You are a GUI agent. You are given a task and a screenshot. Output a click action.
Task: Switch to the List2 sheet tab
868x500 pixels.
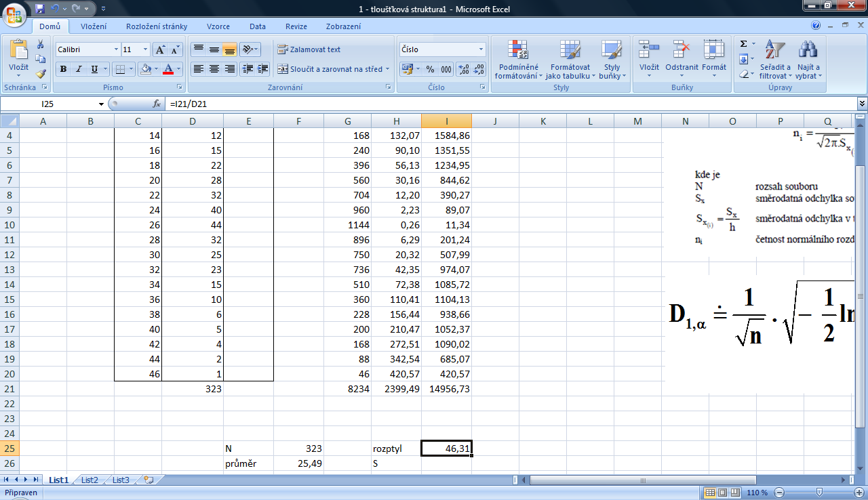coord(90,480)
